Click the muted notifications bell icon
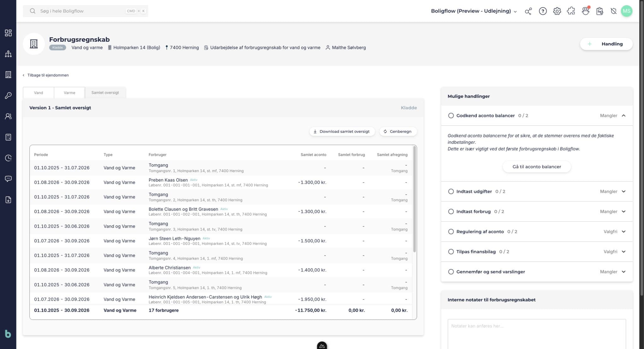644x349 pixels. [x=613, y=11]
